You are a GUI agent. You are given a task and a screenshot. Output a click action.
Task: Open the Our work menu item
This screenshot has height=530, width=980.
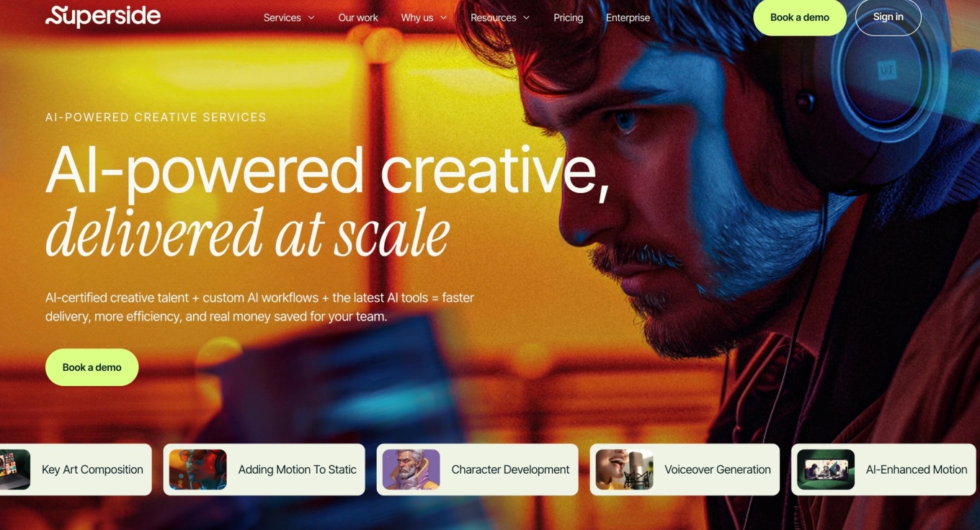click(x=358, y=17)
